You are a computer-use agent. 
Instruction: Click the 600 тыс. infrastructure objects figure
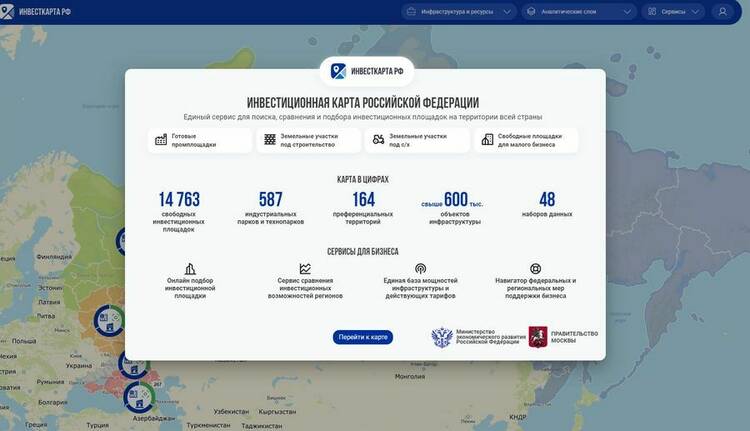tap(452, 199)
